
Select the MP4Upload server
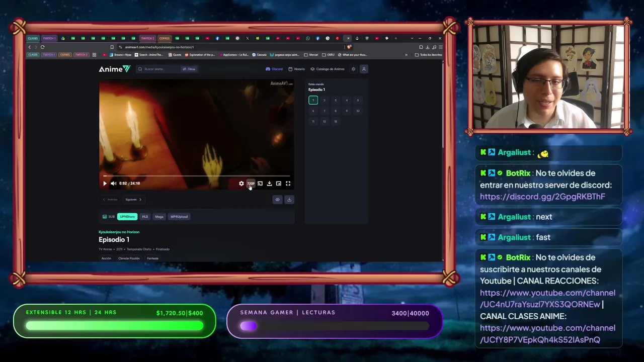click(x=179, y=217)
